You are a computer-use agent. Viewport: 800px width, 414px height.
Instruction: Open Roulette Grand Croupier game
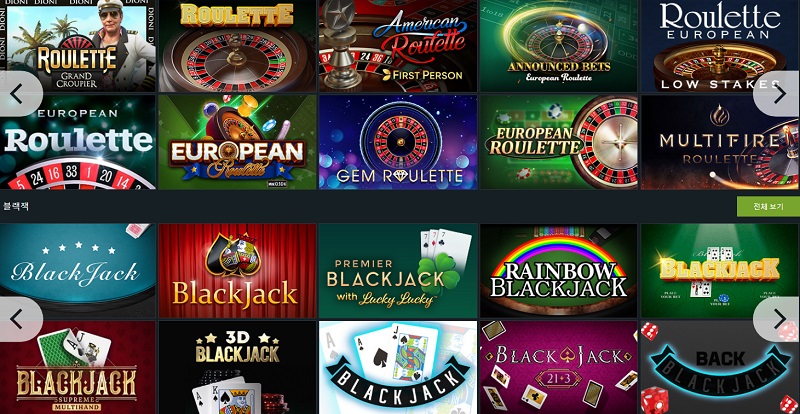[x=78, y=46]
